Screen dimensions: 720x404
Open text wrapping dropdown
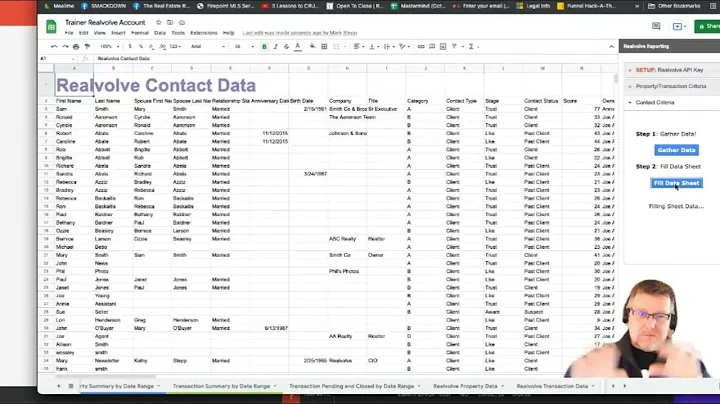pos(388,46)
